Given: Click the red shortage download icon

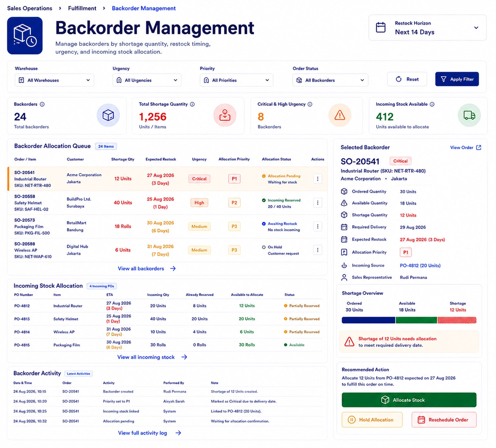Looking at the screenshot, I should pos(225,115).
